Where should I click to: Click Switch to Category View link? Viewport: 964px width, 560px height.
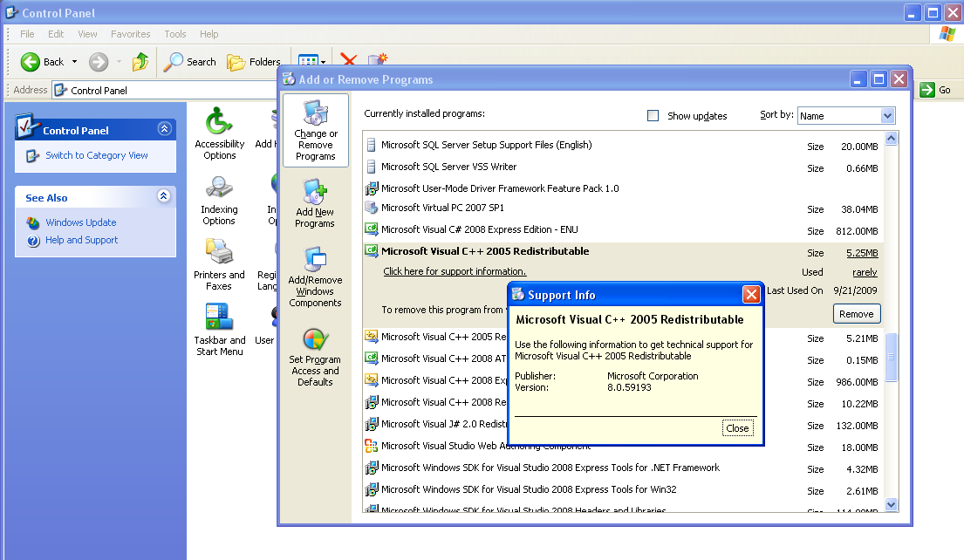point(96,155)
